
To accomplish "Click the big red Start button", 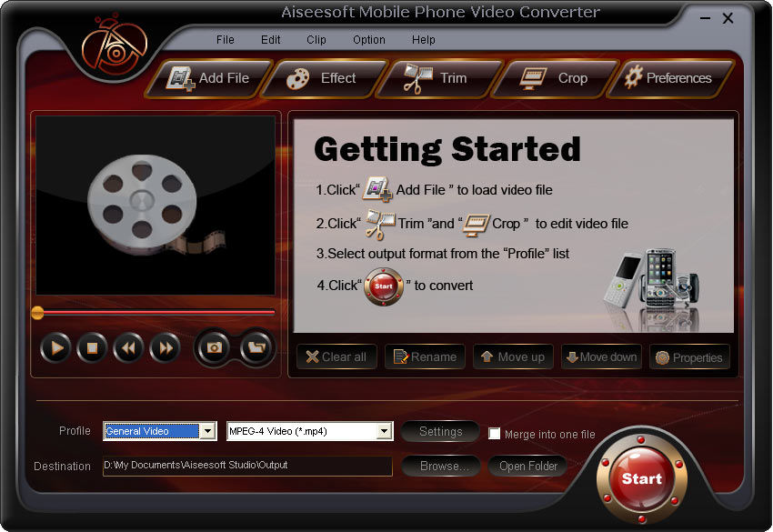I will (641, 478).
